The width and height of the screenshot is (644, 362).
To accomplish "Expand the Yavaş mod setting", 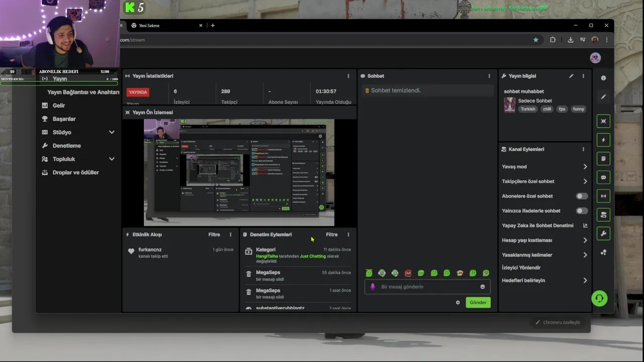I will (x=544, y=166).
